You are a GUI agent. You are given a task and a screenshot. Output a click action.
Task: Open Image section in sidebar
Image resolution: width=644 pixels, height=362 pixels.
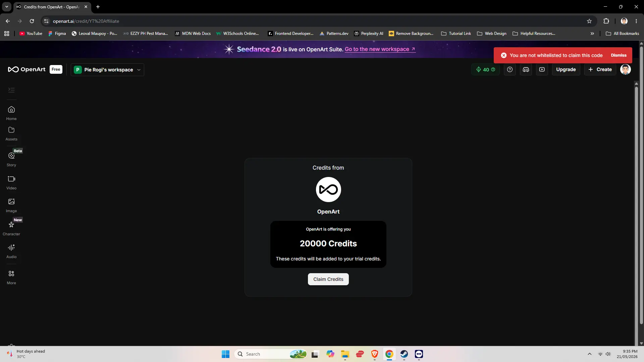coord(11,205)
